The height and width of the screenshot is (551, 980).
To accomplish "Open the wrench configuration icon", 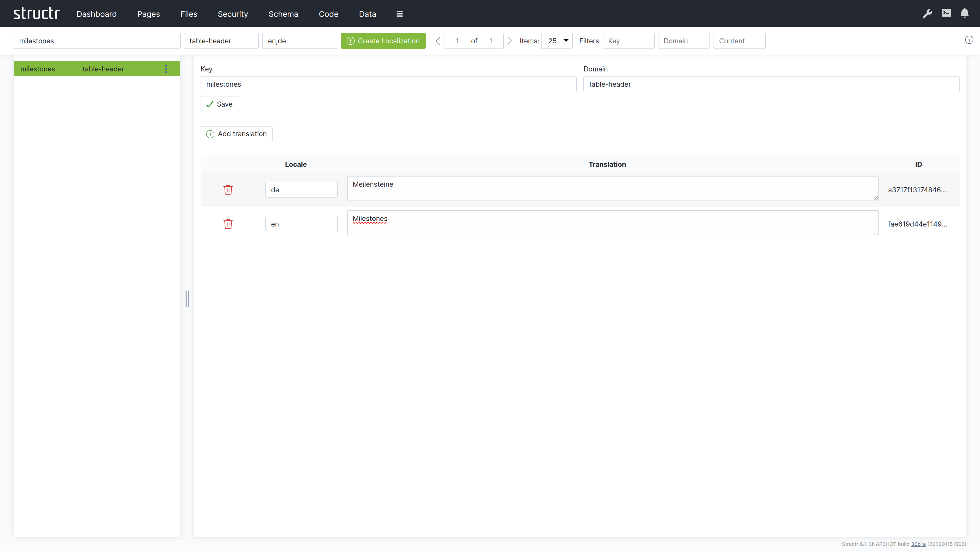I will tap(927, 14).
